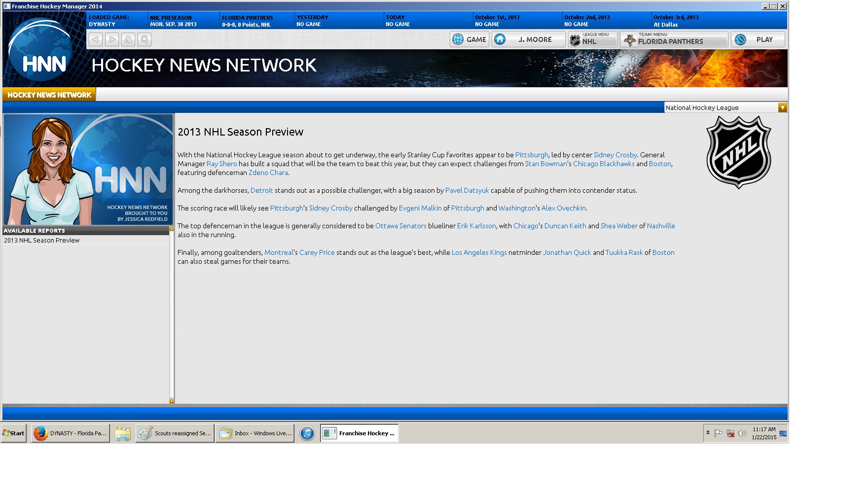Show hidden system tray icons

pyautogui.click(x=708, y=433)
